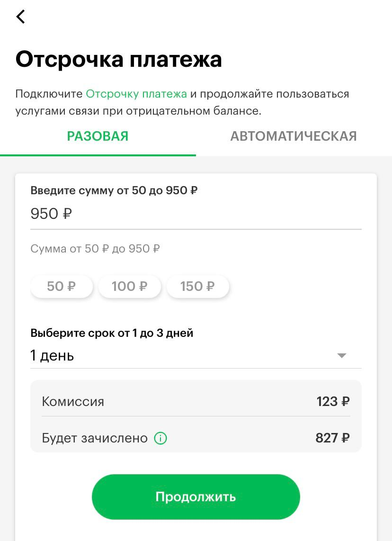Choose the 100 ₽ quick amount chip

pos(130,287)
